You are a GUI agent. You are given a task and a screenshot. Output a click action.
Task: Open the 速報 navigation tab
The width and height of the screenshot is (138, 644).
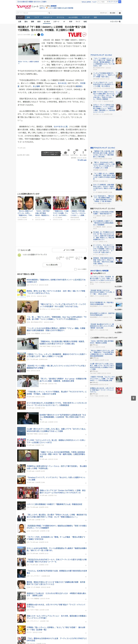[28, 17]
